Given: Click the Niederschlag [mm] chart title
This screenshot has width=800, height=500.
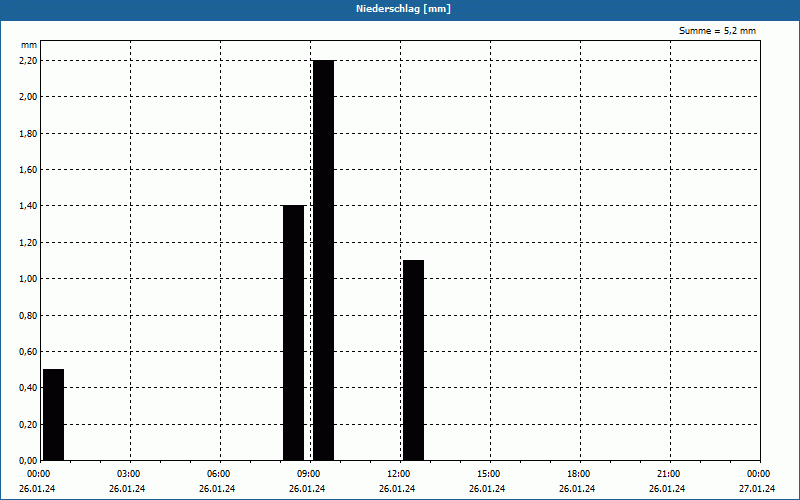Looking at the screenshot, I should point(403,9).
